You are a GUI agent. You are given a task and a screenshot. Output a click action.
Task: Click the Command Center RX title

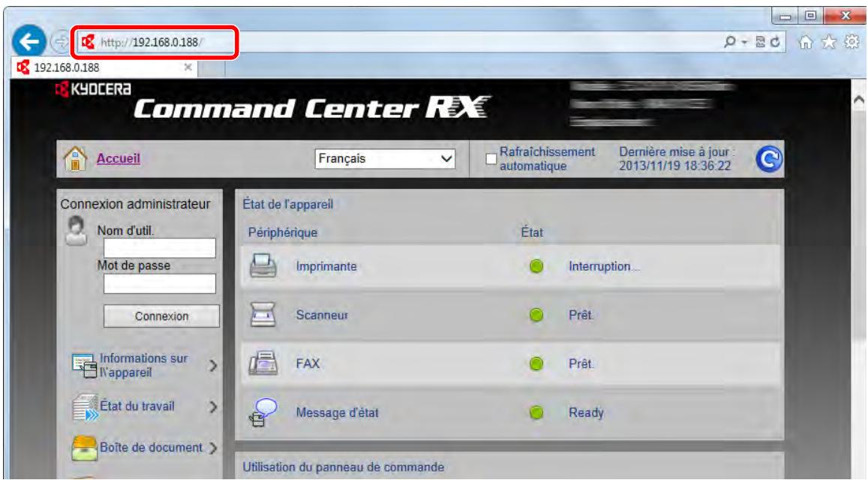pos(311,108)
